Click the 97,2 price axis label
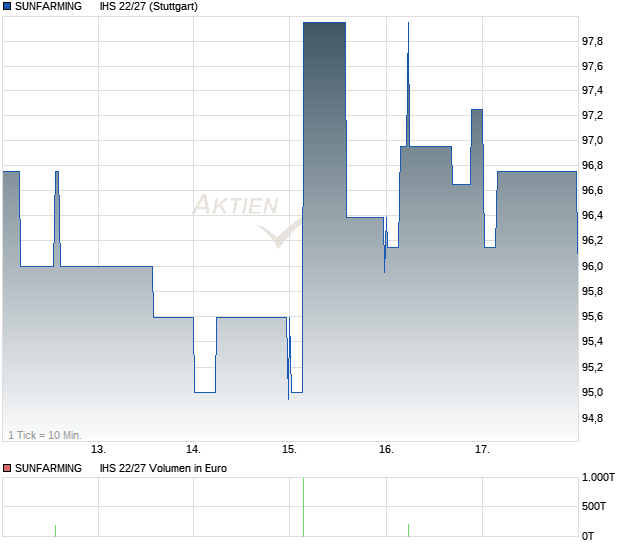The height and width of the screenshot is (546, 620). click(592, 115)
